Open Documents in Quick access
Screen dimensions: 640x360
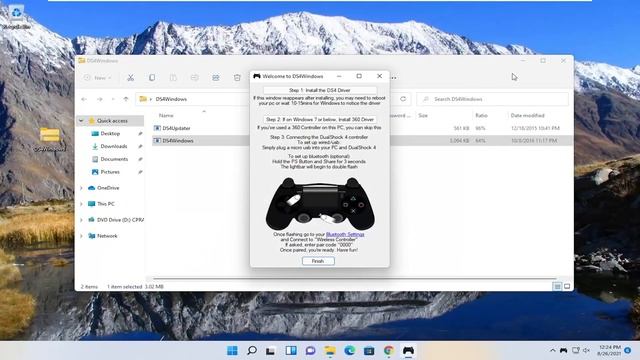(x=114, y=159)
